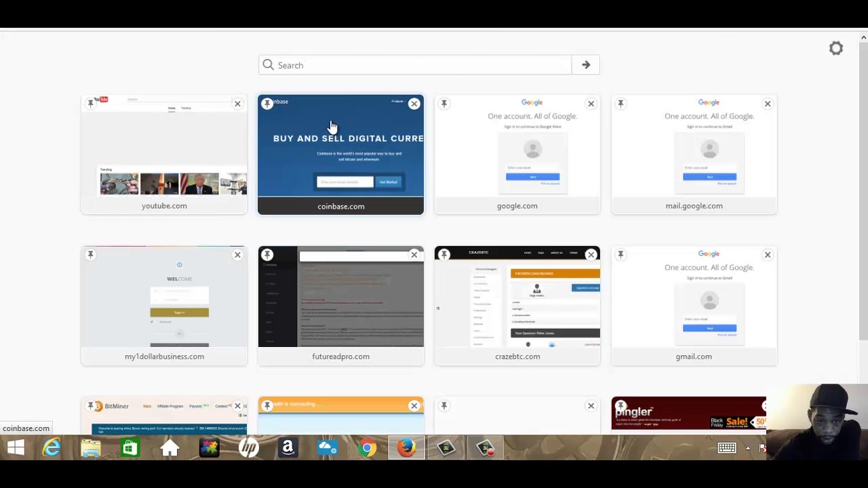Pin the coinbase.com tile

point(267,103)
